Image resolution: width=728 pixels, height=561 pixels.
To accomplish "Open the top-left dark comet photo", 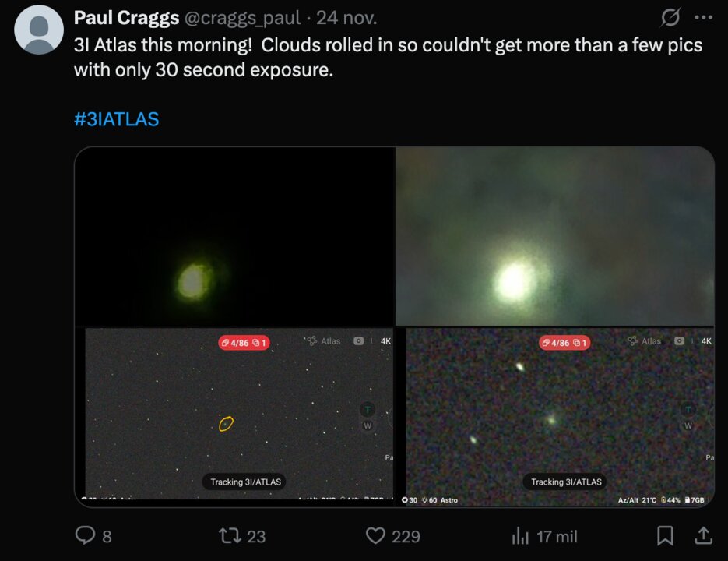I will click(x=234, y=235).
